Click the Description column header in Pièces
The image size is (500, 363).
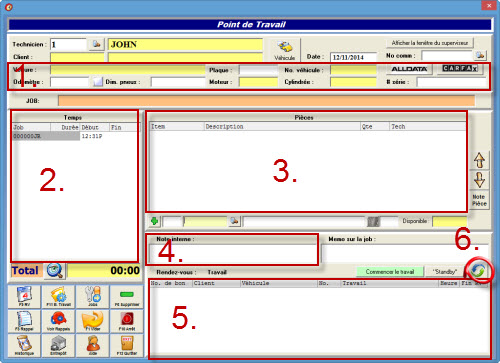point(282,126)
